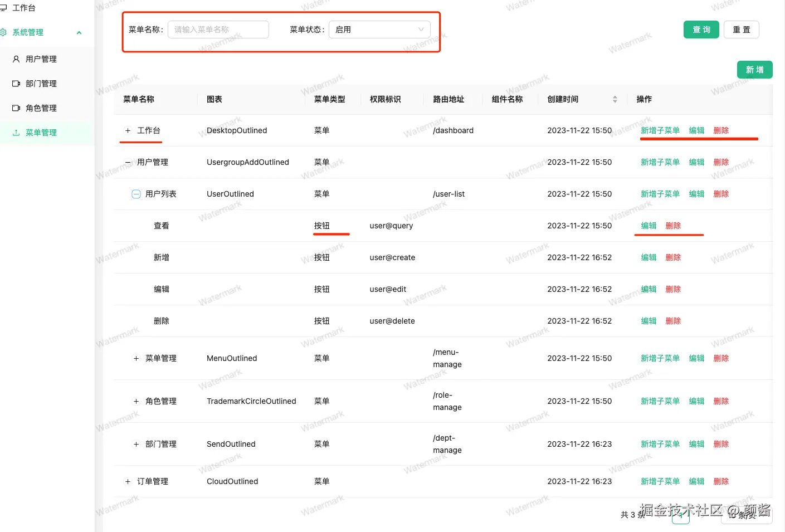Click the 菜单名称 column header
Screen dimensions: 785x532
[139, 99]
